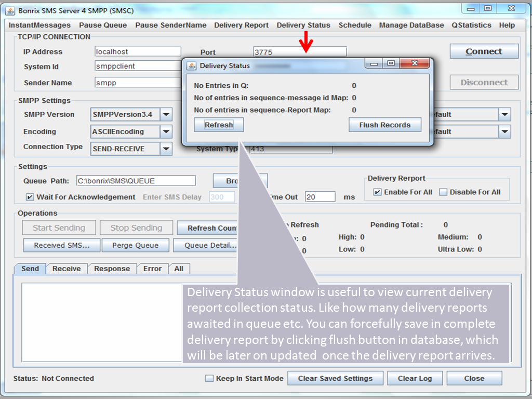Click 'No of entries in sequence-Report Map:' label

(x=262, y=110)
